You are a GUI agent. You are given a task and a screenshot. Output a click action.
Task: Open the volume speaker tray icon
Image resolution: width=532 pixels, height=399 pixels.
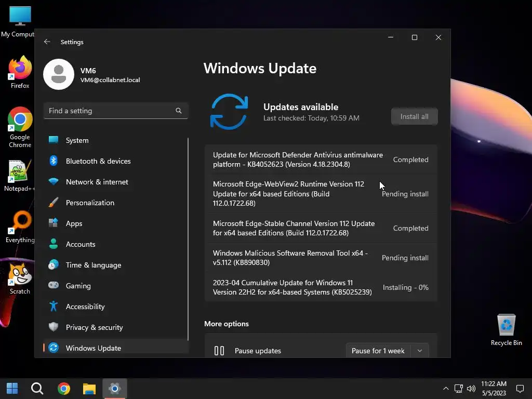[471, 389]
